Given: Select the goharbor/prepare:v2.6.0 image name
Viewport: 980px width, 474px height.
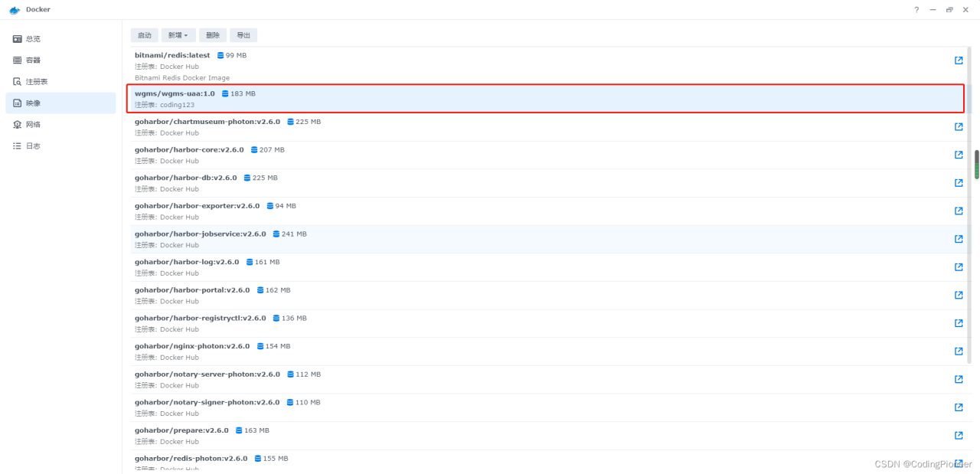Looking at the screenshot, I should 181,430.
